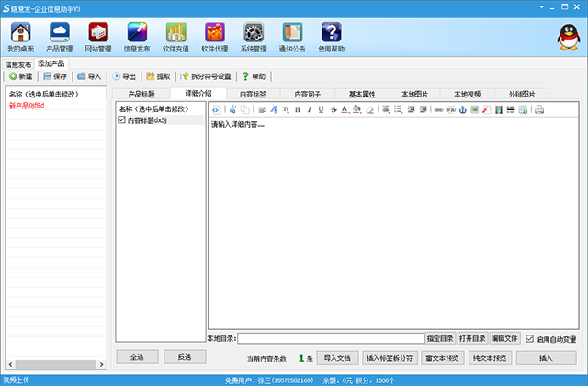This screenshot has height=386, width=588.
Task: Switch to 产品标题 tab
Action: [x=141, y=94]
